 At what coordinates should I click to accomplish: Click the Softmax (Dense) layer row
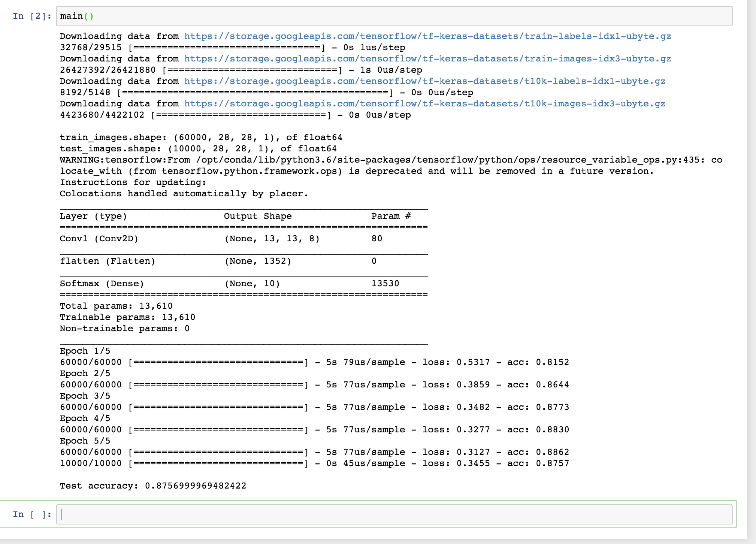coord(102,284)
